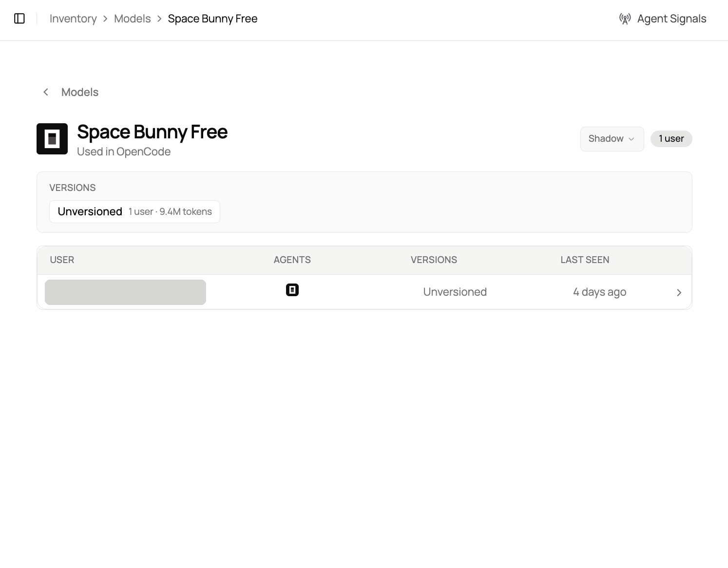Click the VERSIONS table column header
The image size is (728, 568).
[434, 260]
